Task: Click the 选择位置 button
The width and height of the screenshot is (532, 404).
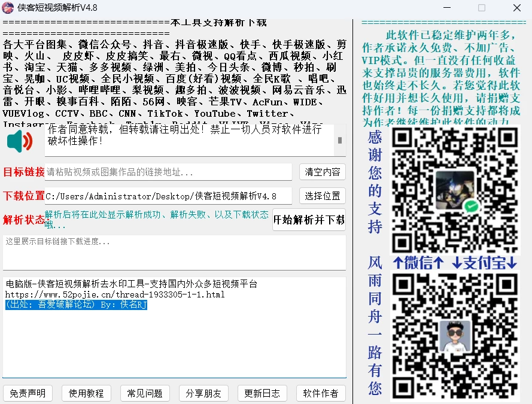Action: [x=323, y=196]
